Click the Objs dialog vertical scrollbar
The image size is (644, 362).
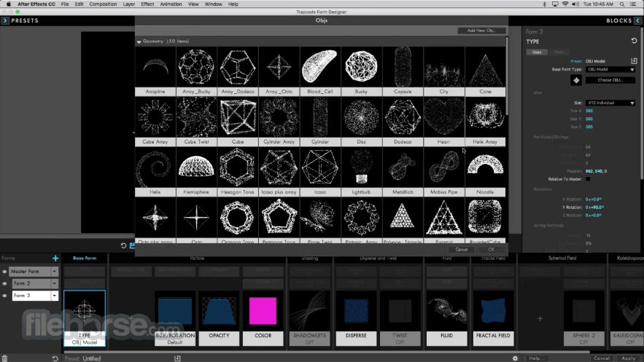point(507,76)
